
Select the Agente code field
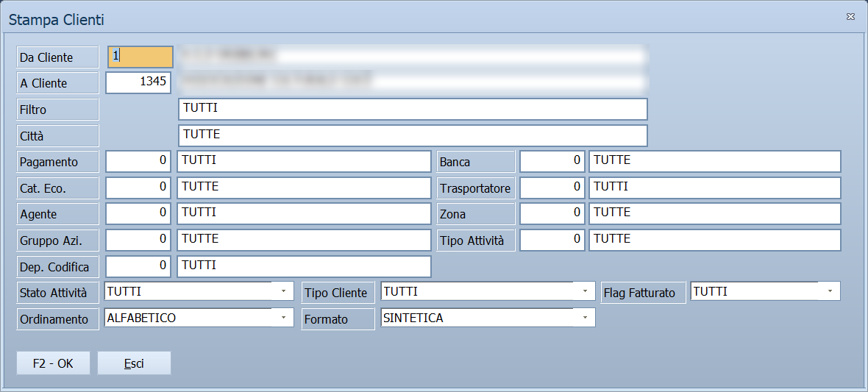(138, 213)
